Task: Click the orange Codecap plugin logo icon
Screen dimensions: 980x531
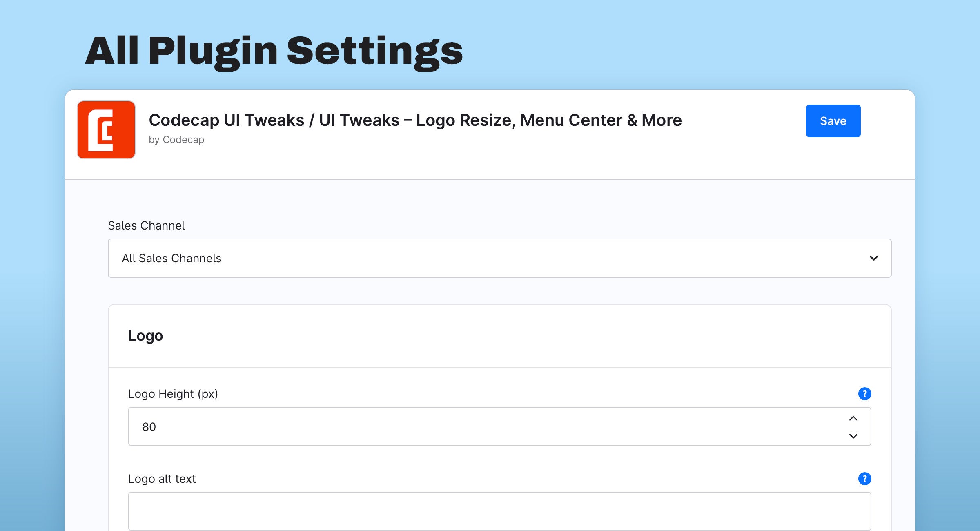Action: [106, 130]
